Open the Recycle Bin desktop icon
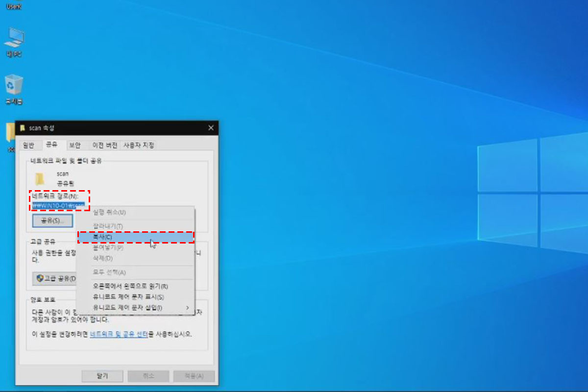Viewport: 588px width, 392px height. tap(14, 90)
